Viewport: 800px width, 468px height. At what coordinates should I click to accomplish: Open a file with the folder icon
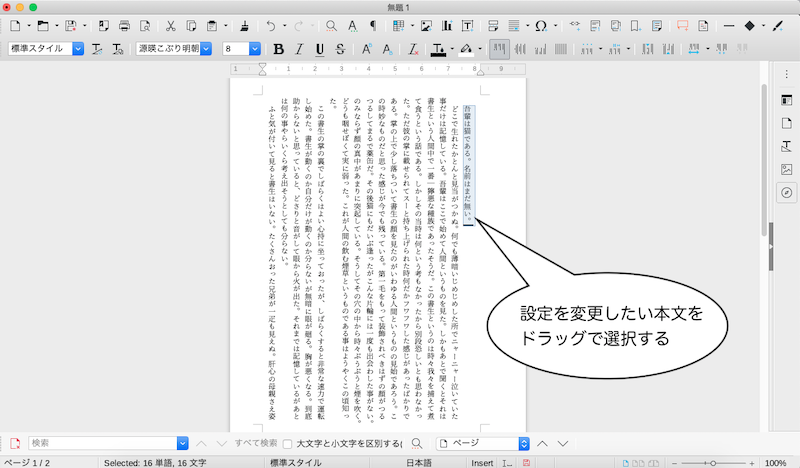(x=43, y=26)
